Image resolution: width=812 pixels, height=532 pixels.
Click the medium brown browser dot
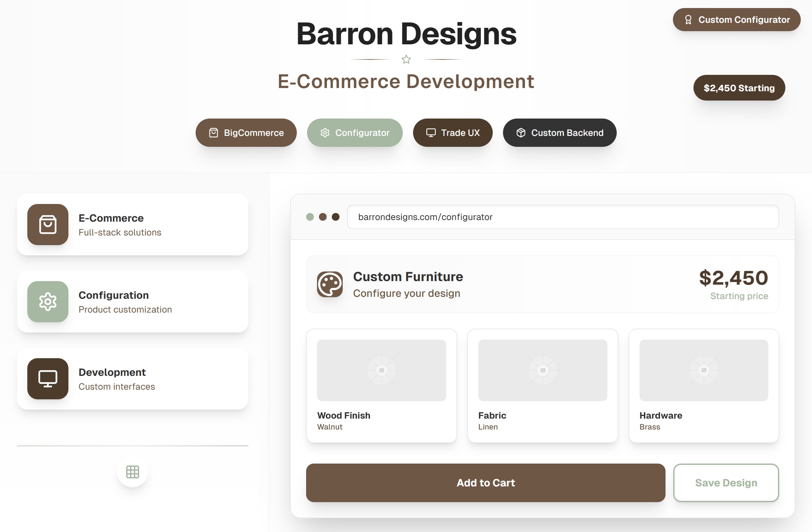coord(323,217)
